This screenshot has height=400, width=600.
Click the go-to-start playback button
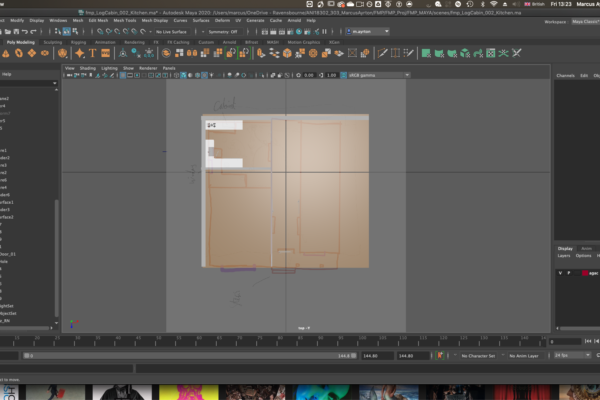tap(588, 341)
